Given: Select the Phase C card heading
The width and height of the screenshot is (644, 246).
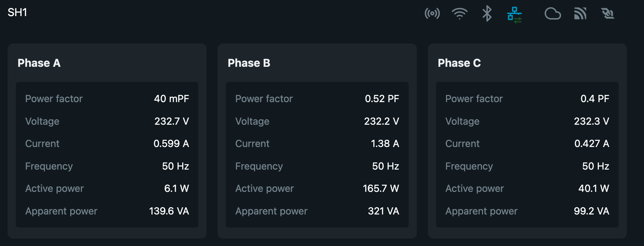Looking at the screenshot, I should tap(459, 63).
